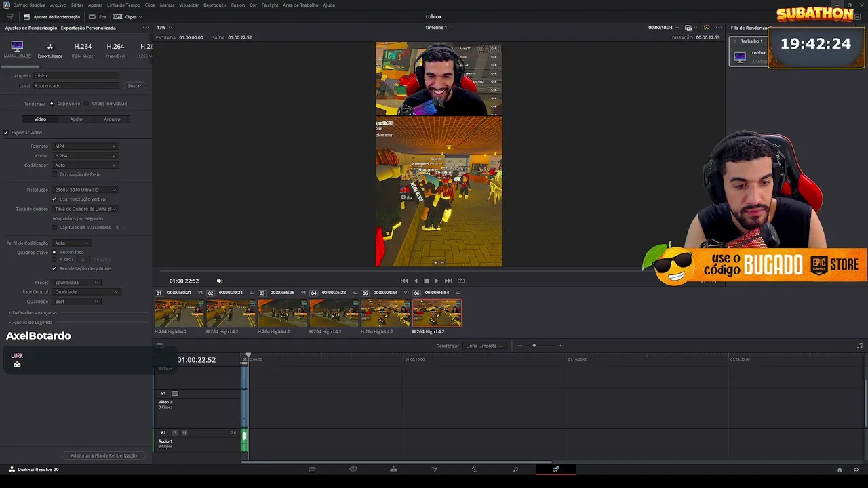Click the V1 video track icon

click(175, 393)
